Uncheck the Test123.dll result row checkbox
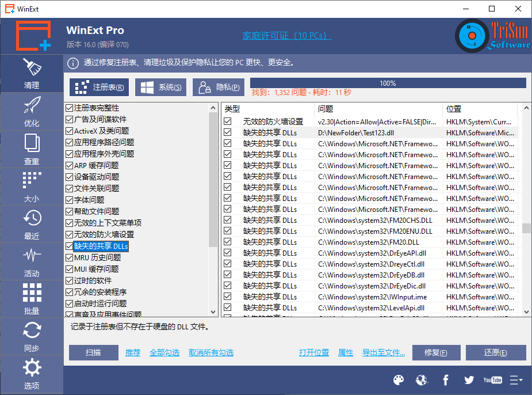 point(228,132)
